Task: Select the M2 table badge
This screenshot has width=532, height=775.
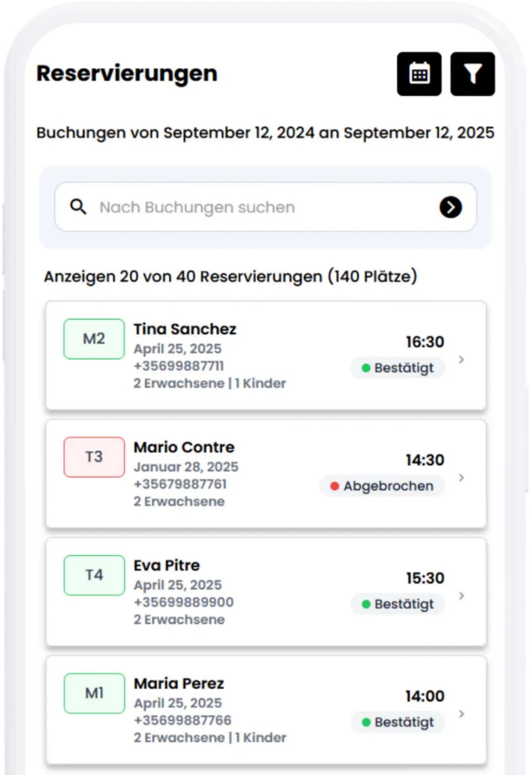Action: click(94, 339)
